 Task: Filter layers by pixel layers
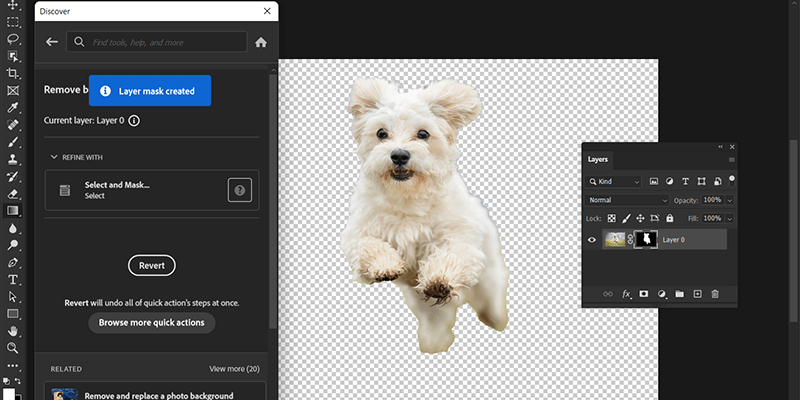point(654,182)
